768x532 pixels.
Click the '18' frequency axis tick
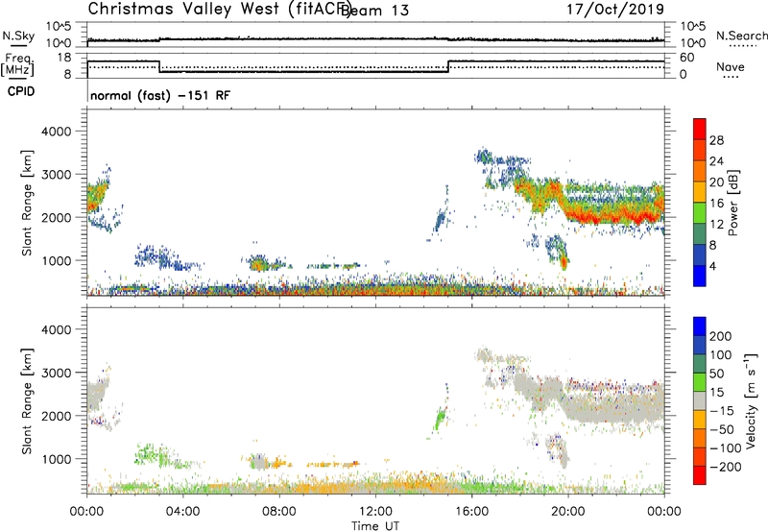(64, 58)
